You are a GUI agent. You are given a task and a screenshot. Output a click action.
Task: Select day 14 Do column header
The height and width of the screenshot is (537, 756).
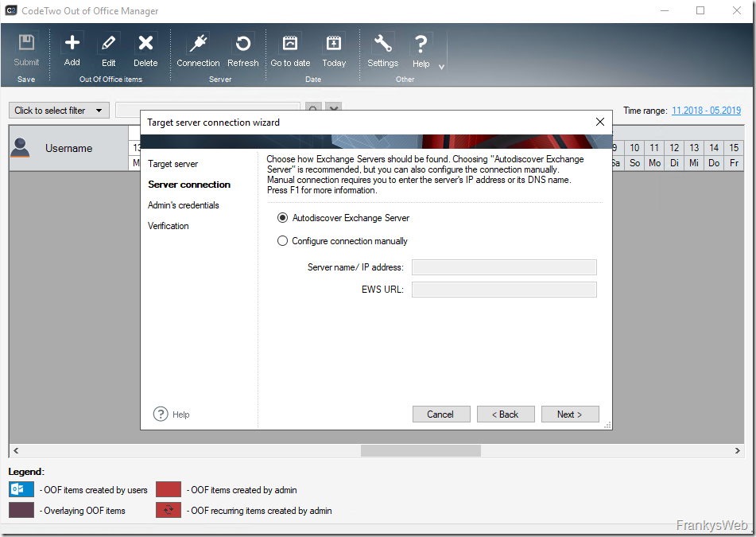[714, 155]
